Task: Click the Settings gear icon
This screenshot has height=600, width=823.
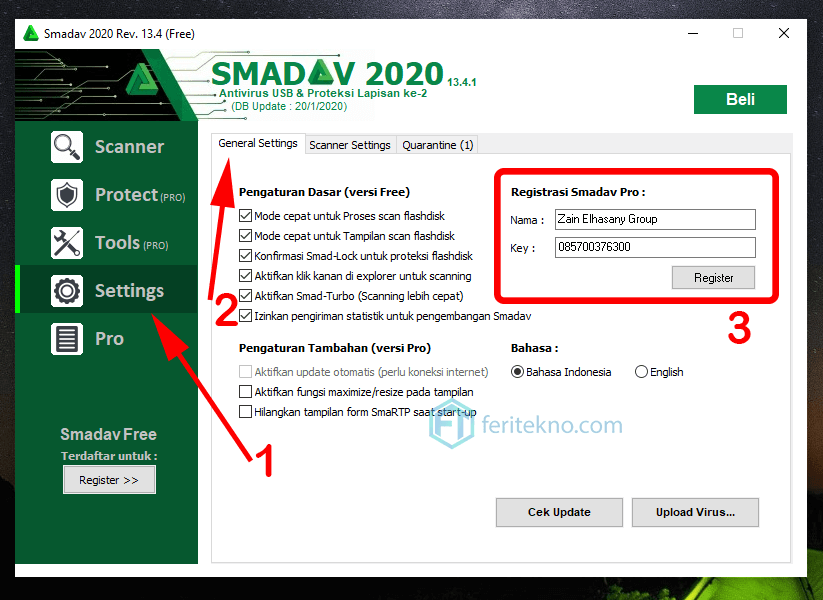Action: 67,291
